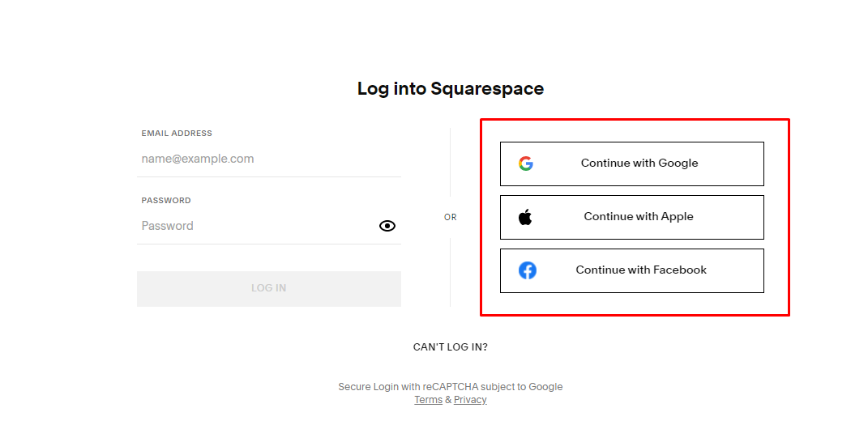Click the ampersand between Terms and Privacy

click(448, 400)
